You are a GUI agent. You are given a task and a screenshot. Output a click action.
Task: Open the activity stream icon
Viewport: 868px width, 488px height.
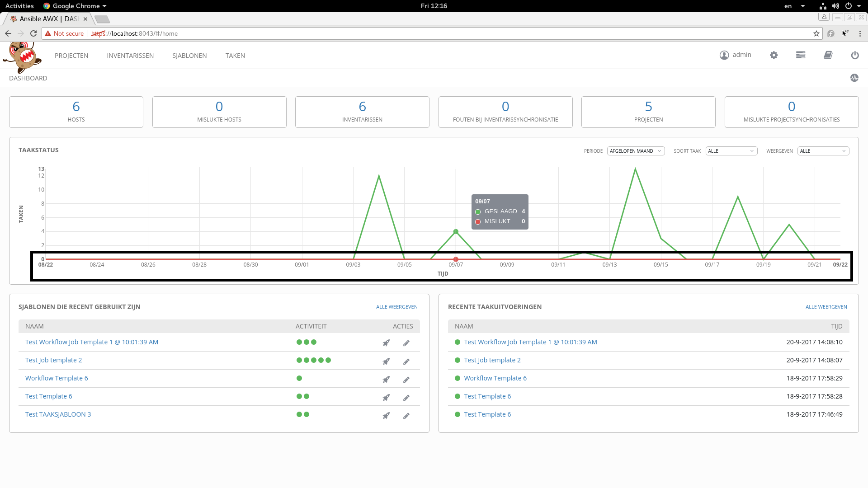(854, 78)
